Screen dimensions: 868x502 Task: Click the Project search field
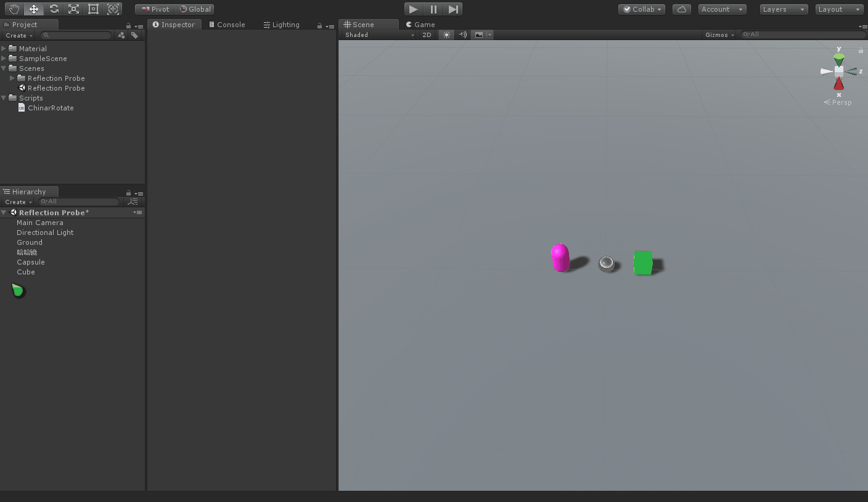(76, 36)
